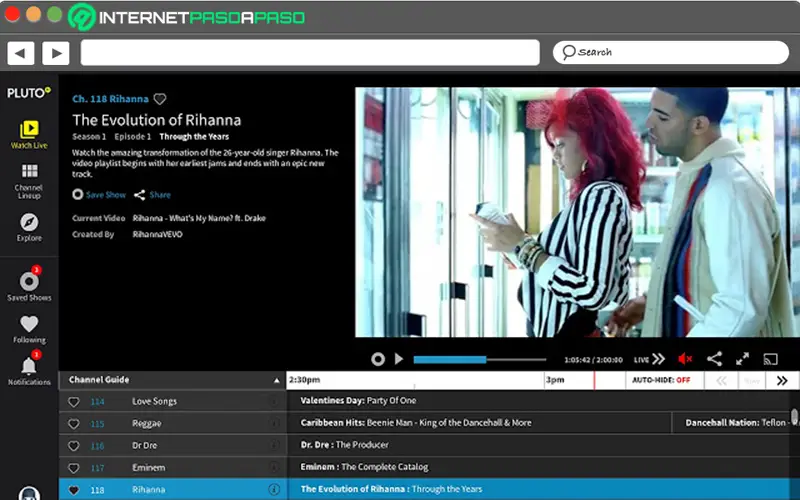800x500 pixels.
Task: Click the browser forward arrow button
Action: tap(56, 53)
